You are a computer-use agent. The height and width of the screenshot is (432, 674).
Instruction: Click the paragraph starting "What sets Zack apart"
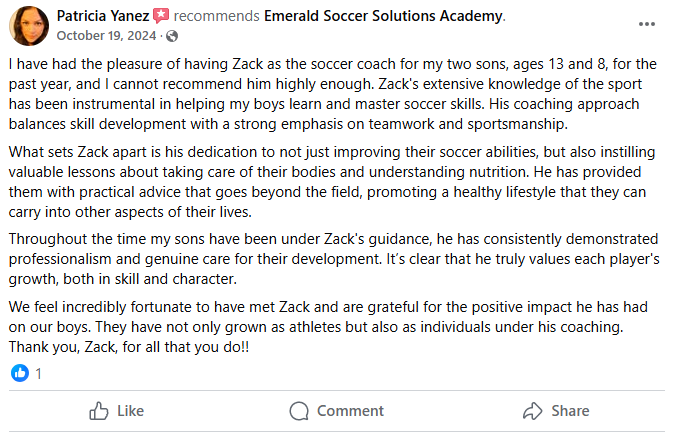[x=332, y=182]
